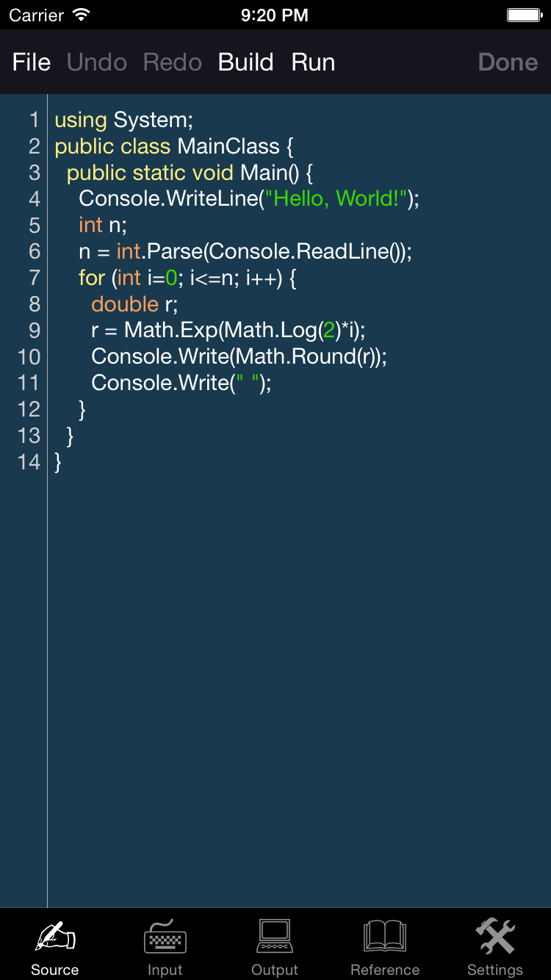Screen dimensions: 551x980
Task: Place cursor on Math.Exp line
Action: tap(228, 331)
